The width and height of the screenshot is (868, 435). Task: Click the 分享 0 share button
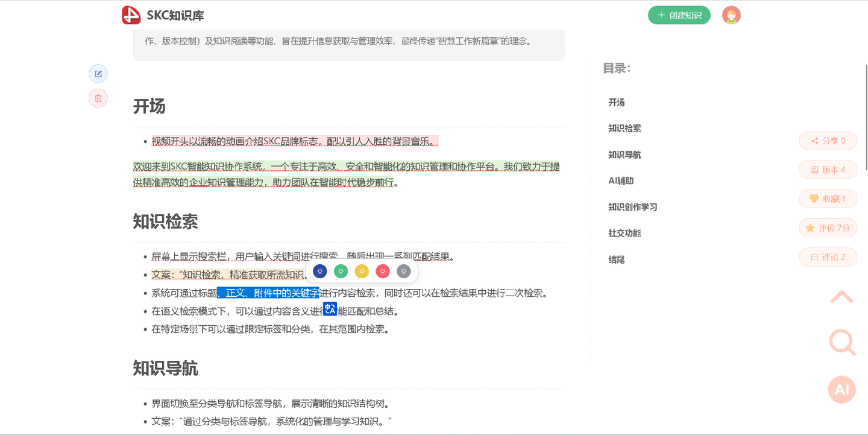click(828, 141)
